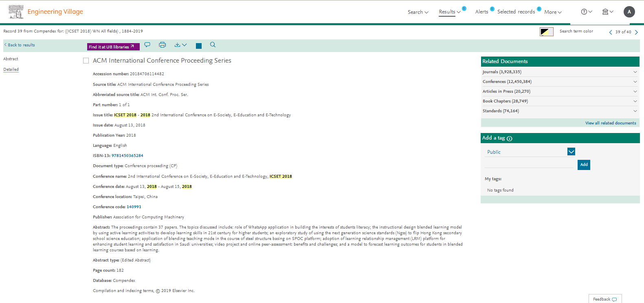Go to next record arrow
This screenshot has width=644, height=303.
click(x=636, y=32)
